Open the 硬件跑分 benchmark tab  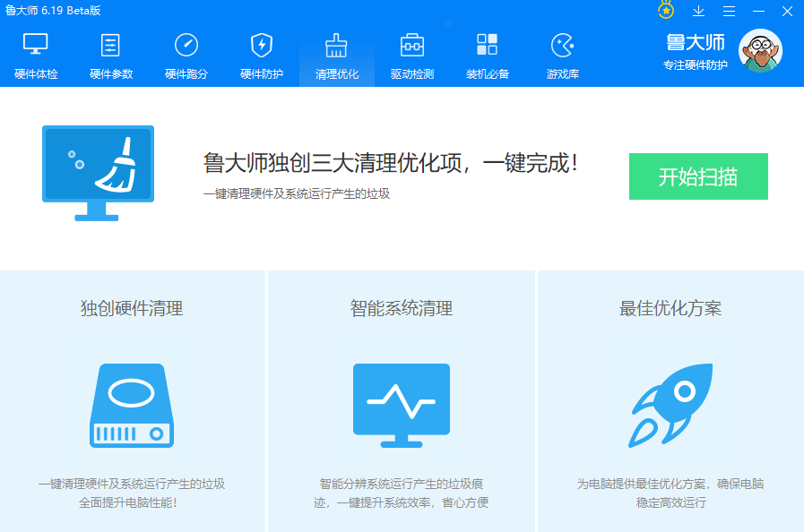click(186, 57)
